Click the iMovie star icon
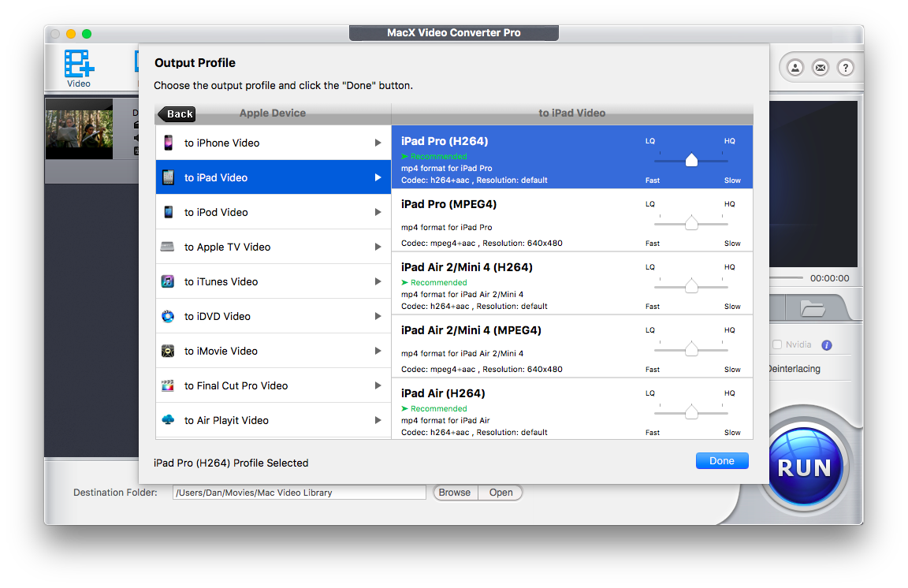Viewport: 908px width, 588px height. (x=168, y=351)
